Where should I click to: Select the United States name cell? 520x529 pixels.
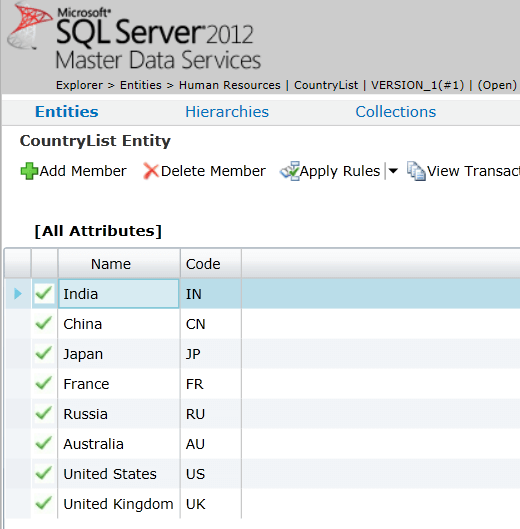coord(119,474)
